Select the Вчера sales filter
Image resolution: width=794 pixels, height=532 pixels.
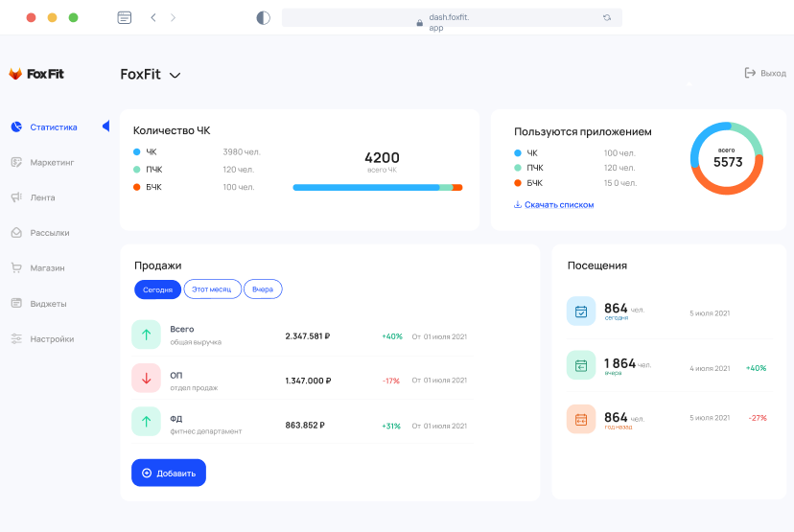point(263,289)
